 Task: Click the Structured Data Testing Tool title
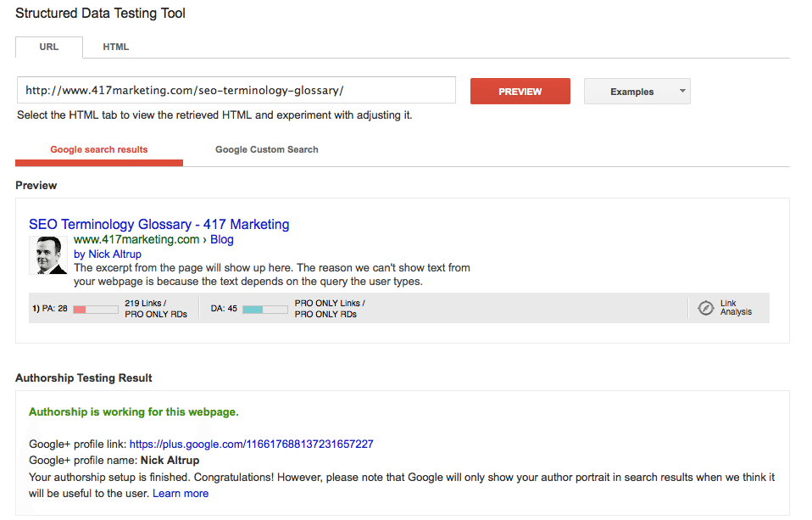point(100,14)
